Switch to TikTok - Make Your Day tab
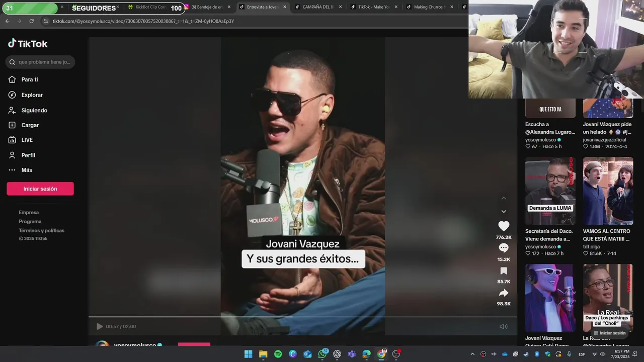The width and height of the screenshot is (644, 362). tap(373, 7)
